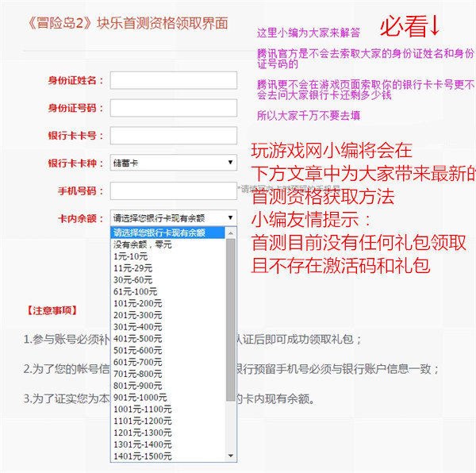Select the 701元-800元 option
Image resolution: width=476 pixels, height=473 pixels.
168,374
